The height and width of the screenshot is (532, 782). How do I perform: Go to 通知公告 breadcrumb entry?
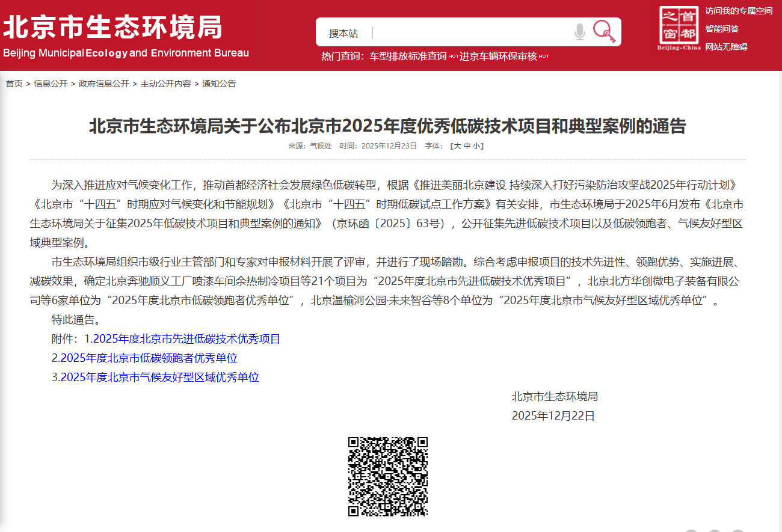(x=220, y=84)
